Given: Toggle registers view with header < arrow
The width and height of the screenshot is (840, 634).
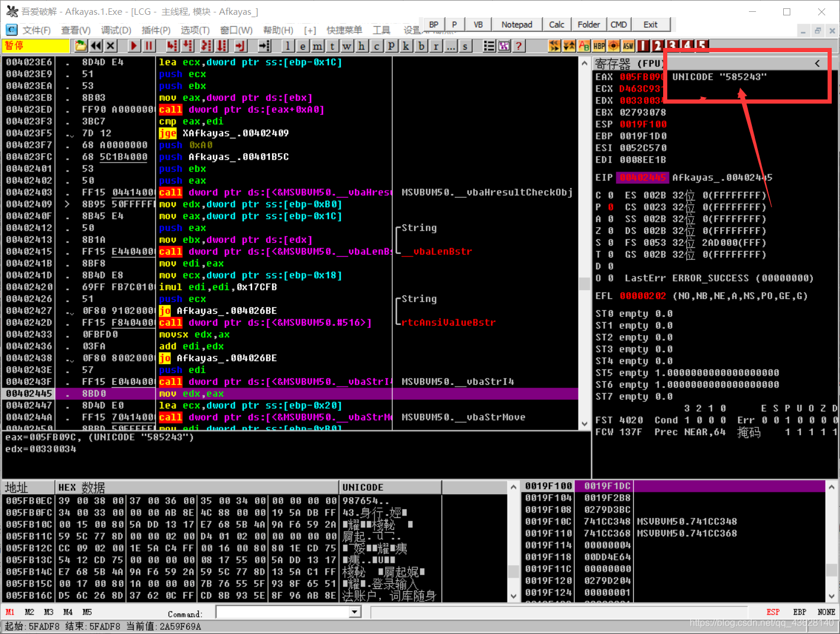Looking at the screenshot, I should pos(817,63).
